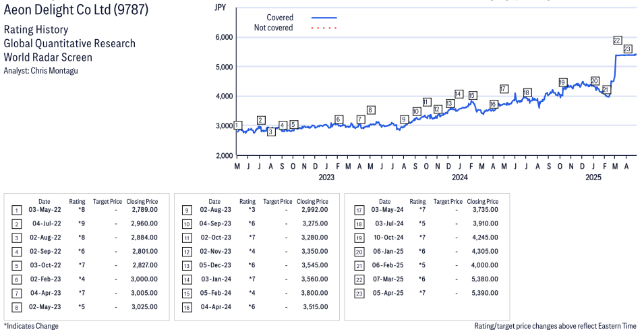The height and width of the screenshot is (330, 644).
Task: Select marker 9 on the price chart
Action: click(404, 119)
